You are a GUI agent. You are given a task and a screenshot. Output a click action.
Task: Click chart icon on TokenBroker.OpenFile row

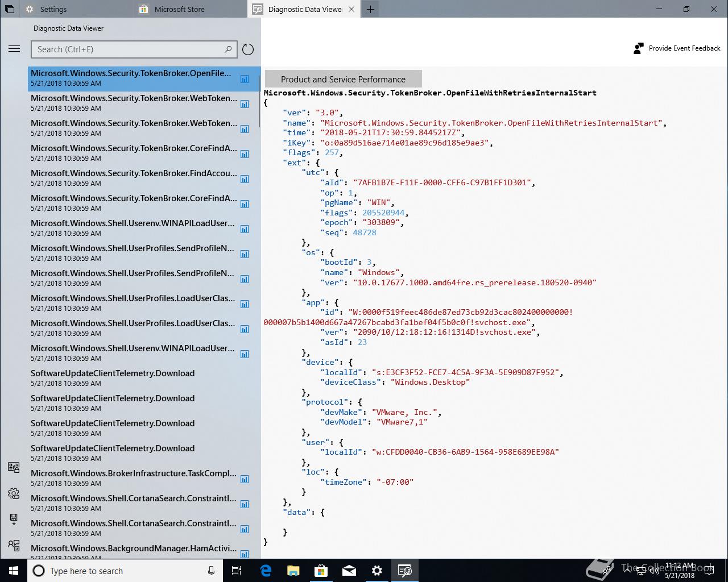point(245,79)
